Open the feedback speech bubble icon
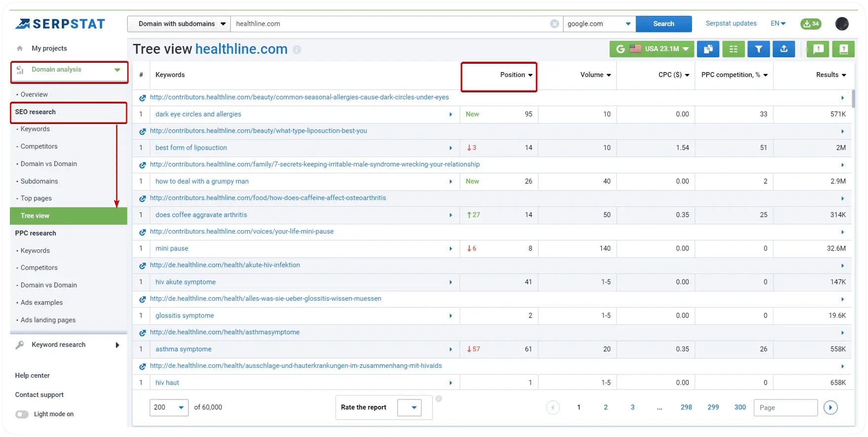 coord(818,49)
